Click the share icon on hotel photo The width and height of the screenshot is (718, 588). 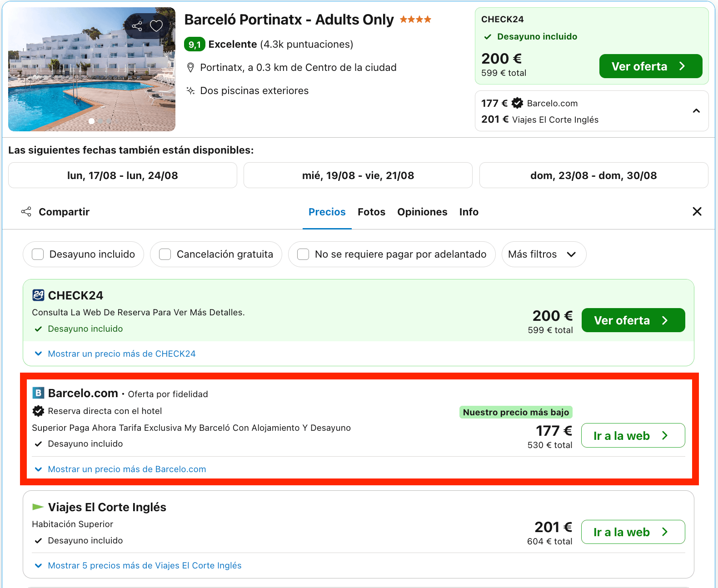(x=137, y=26)
